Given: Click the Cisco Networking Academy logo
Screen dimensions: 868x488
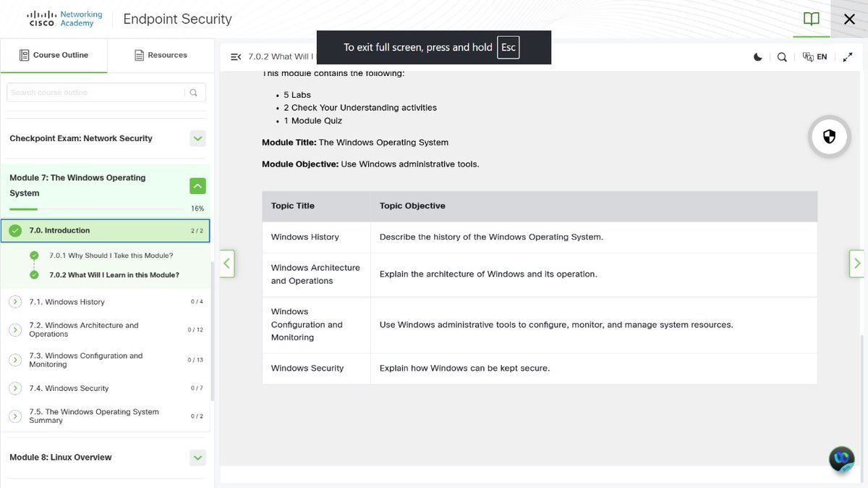Looking at the screenshot, I should tap(65, 19).
